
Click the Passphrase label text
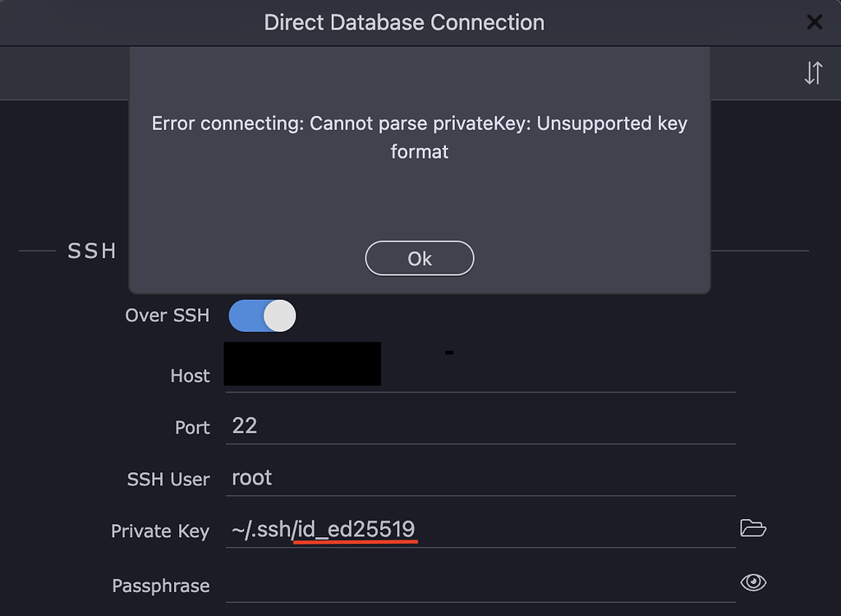tap(160, 586)
